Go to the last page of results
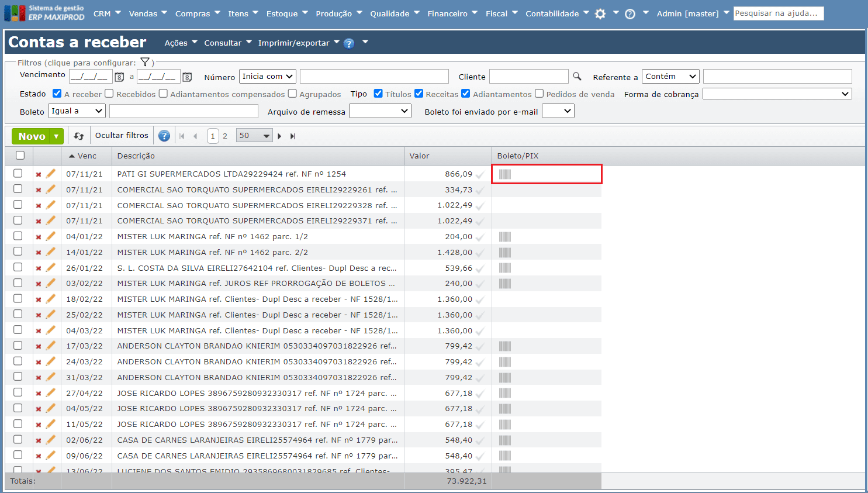Screen dimensions: 868x493 [x=293, y=136]
